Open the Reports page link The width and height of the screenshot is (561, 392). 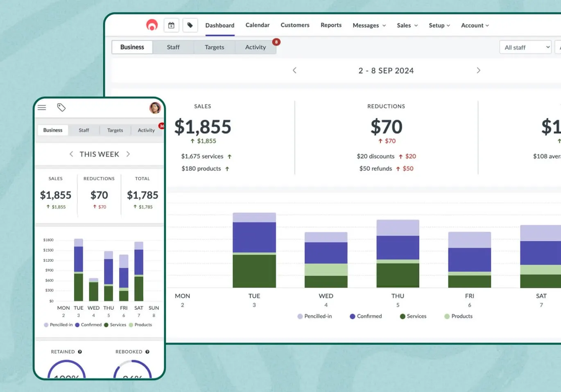[x=331, y=25]
